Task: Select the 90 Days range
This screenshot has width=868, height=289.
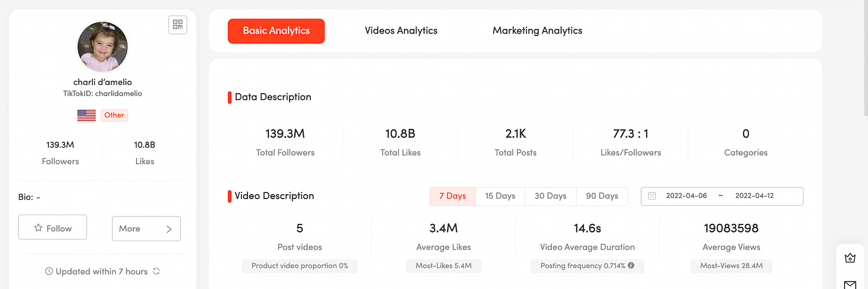Action: 602,196
